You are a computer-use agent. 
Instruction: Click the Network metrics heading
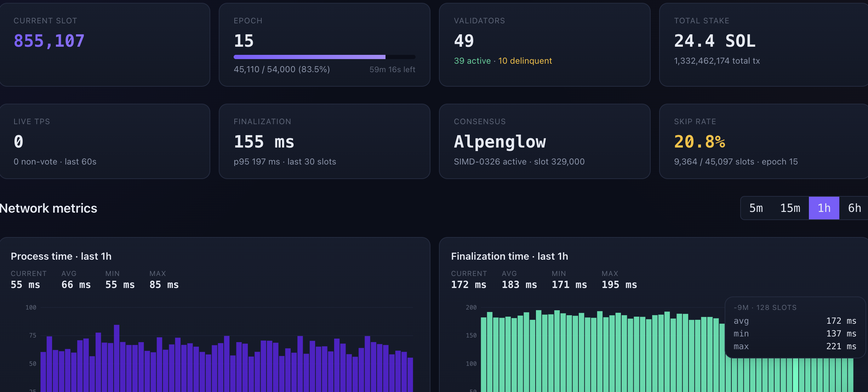(48, 208)
